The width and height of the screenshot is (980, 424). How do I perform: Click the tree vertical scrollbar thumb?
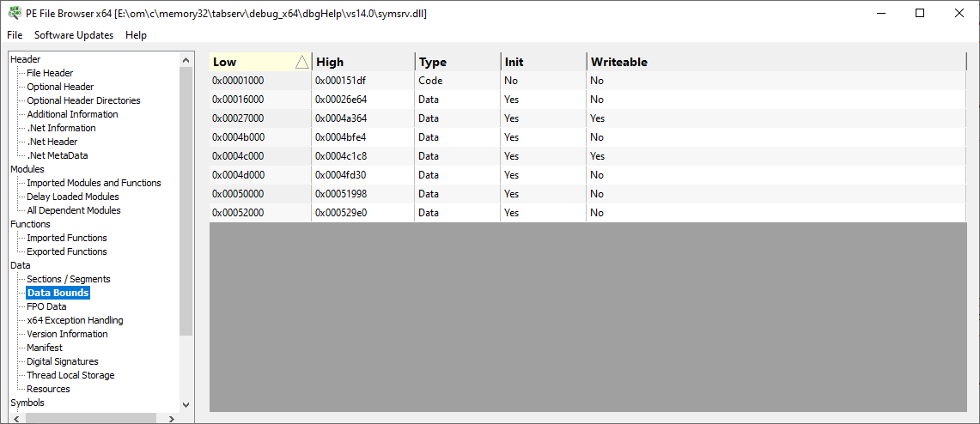tap(186, 201)
